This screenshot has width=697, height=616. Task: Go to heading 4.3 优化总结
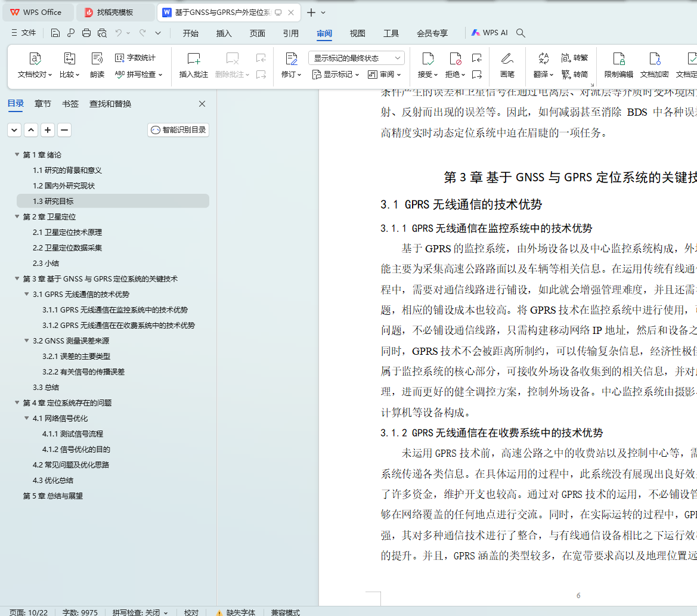(x=53, y=480)
